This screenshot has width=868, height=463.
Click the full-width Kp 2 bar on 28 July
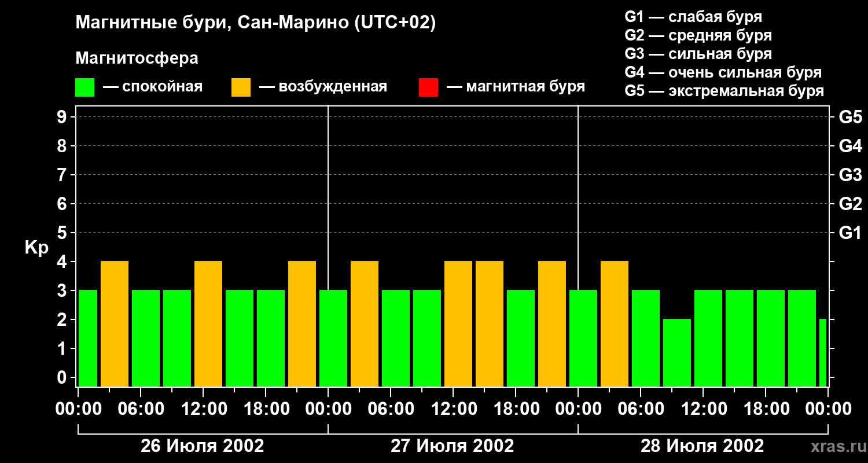tap(677, 353)
